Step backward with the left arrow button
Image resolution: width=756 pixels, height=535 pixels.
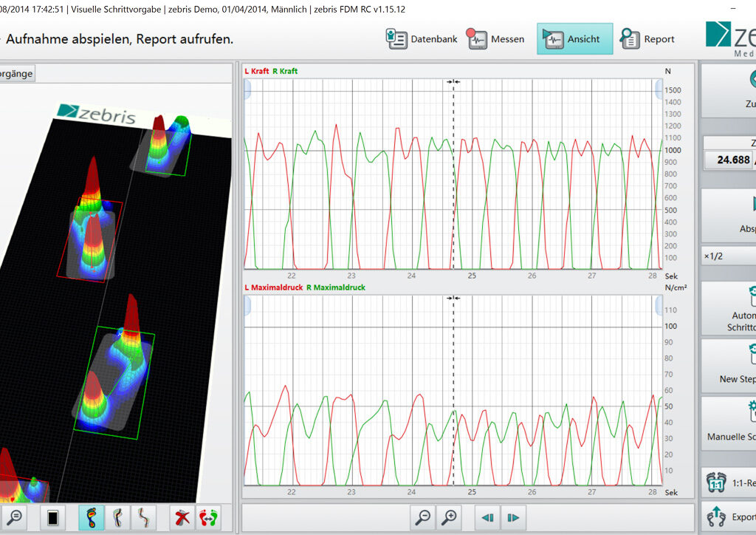tap(488, 518)
